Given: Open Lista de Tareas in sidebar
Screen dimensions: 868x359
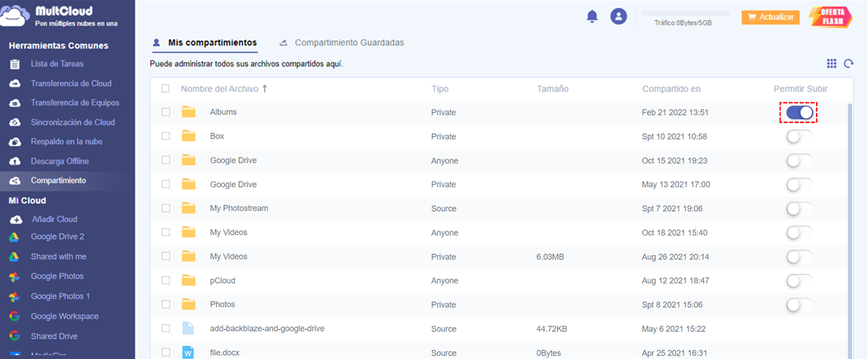Looking at the screenshot, I should click(x=57, y=64).
